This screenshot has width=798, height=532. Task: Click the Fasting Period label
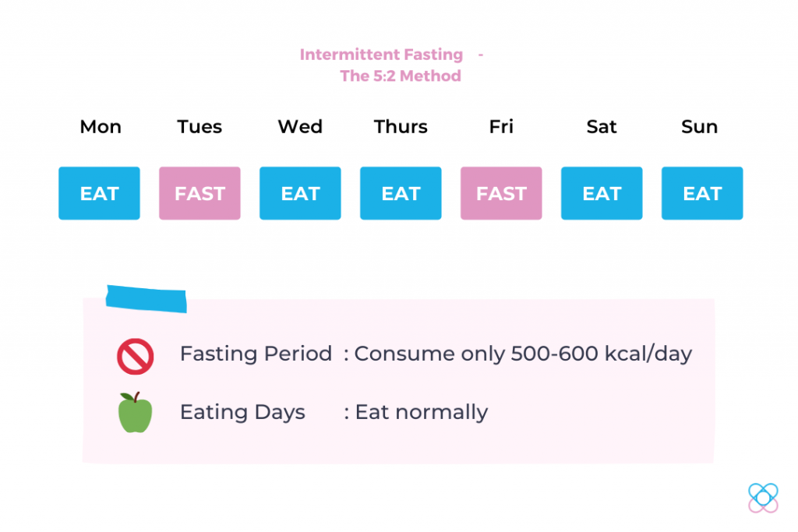(256, 354)
